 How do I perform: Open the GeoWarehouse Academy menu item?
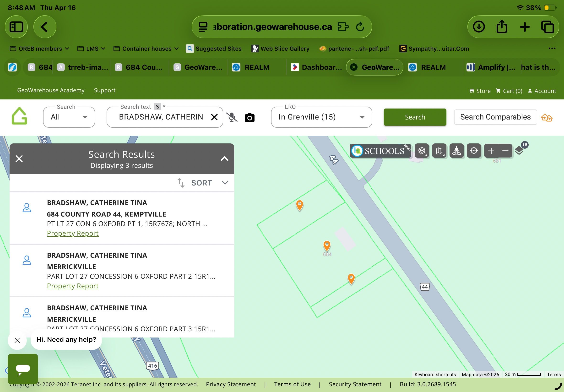pyautogui.click(x=51, y=90)
